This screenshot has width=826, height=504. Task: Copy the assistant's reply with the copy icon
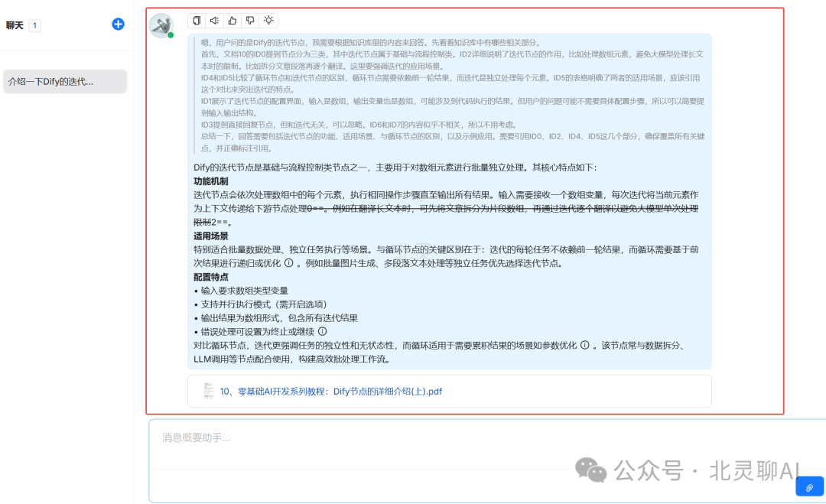click(197, 21)
